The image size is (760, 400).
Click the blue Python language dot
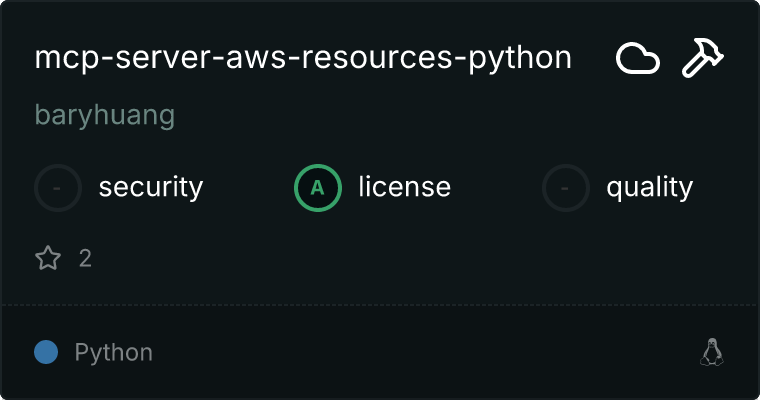[x=46, y=352]
